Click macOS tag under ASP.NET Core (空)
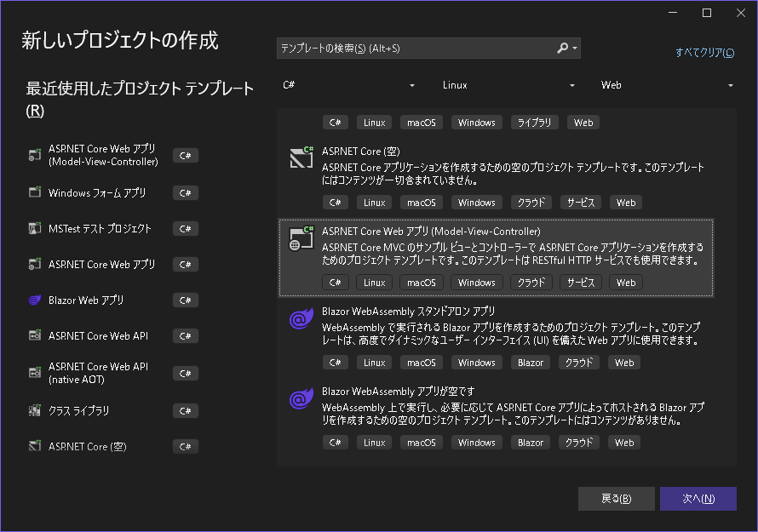Screen dimensions: 758x532 421,203
